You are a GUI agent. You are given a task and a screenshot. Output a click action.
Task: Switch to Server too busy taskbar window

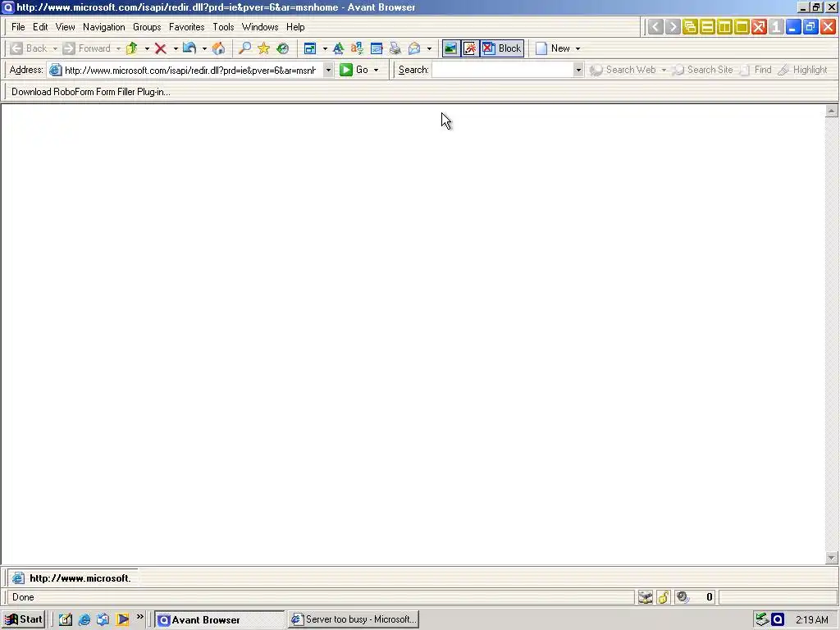354,619
